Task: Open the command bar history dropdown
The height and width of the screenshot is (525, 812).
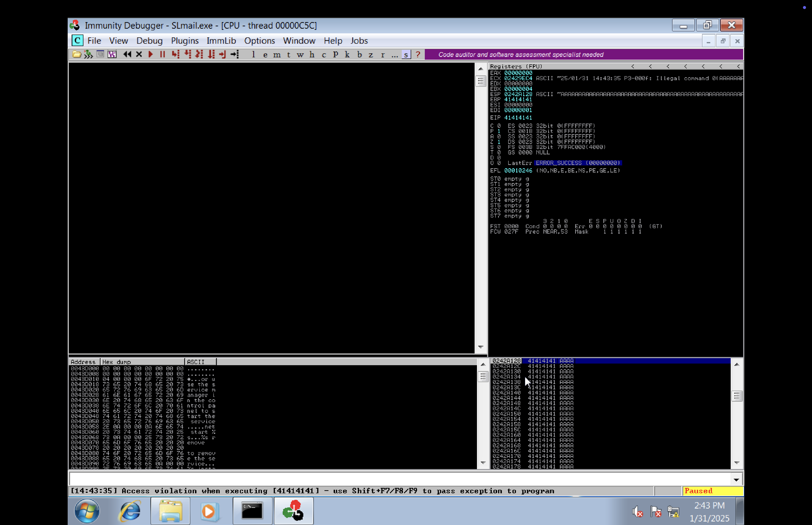Action: click(736, 480)
